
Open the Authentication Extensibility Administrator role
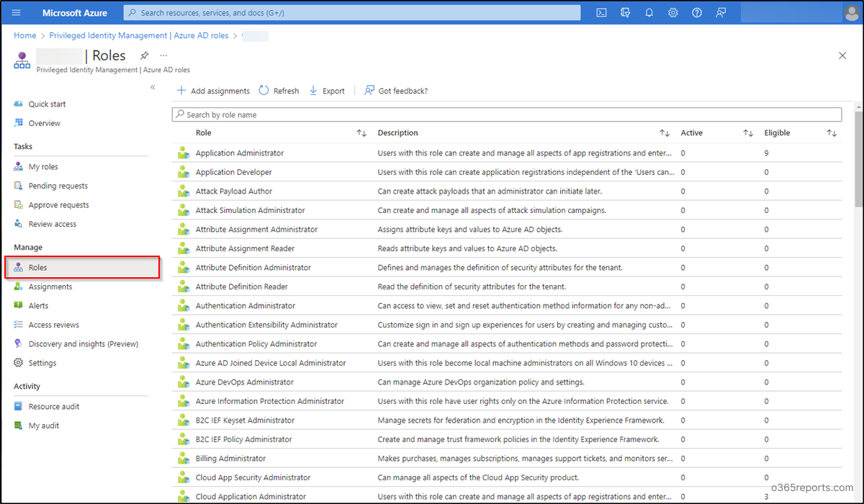pyautogui.click(x=266, y=325)
